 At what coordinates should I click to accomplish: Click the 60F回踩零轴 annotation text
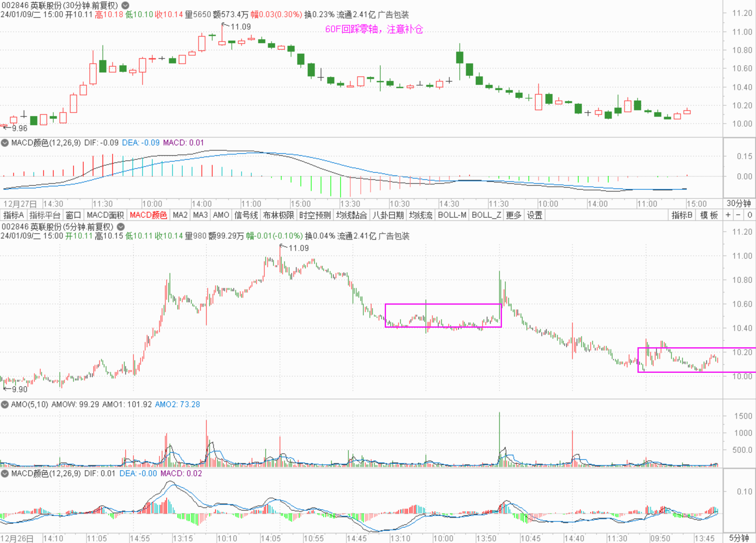tap(374, 29)
